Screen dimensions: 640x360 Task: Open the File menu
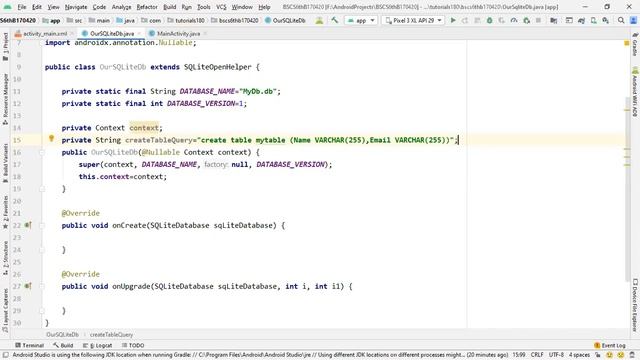click(x=22, y=7)
